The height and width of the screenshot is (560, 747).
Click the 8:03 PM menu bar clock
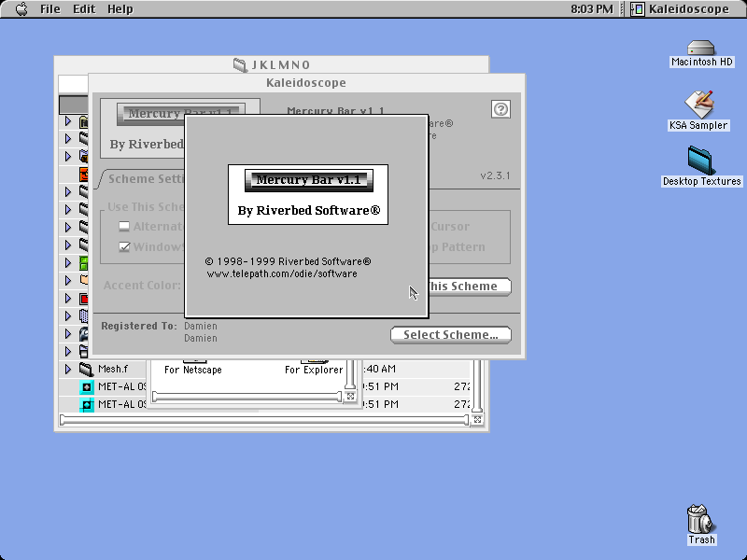point(592,9)
